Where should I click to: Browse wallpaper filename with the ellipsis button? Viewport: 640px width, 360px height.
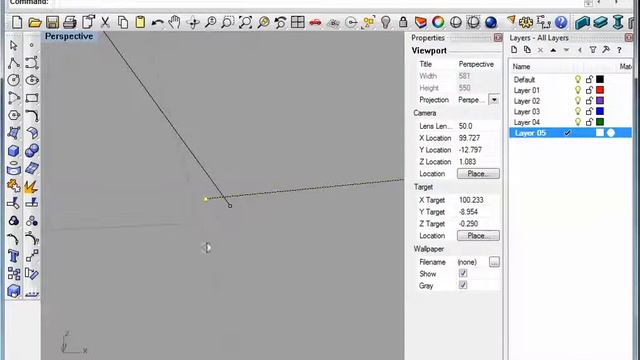(494, 262)
